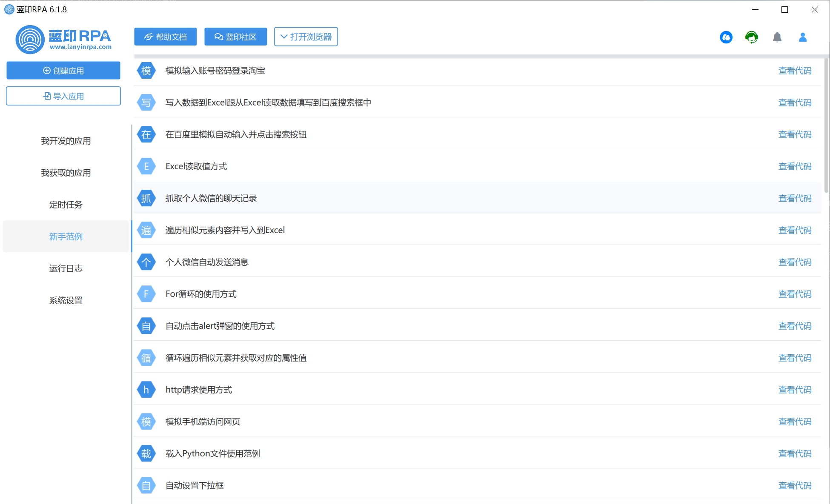Click the F hexagon icon for For循环

[x=146, y=294]
